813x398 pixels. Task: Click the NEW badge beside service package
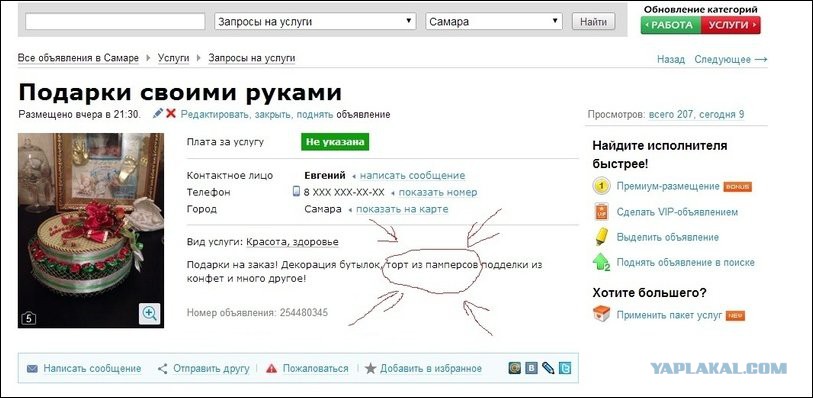point(735,316)
